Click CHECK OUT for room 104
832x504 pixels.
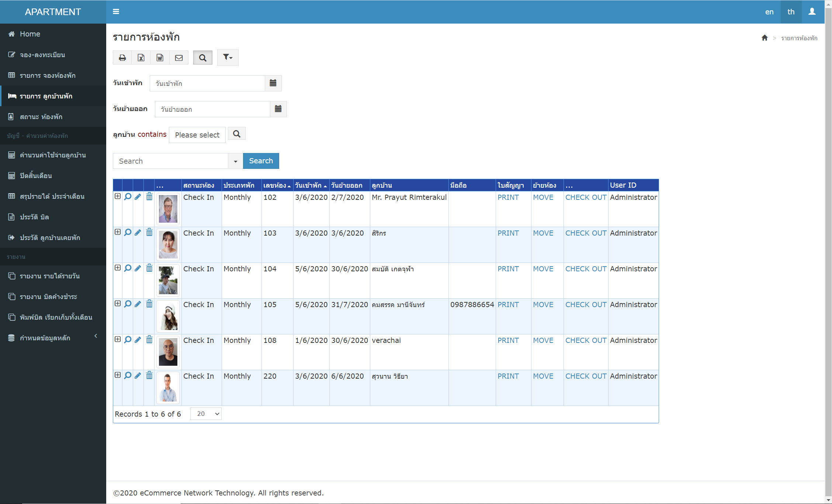[586, 269]
